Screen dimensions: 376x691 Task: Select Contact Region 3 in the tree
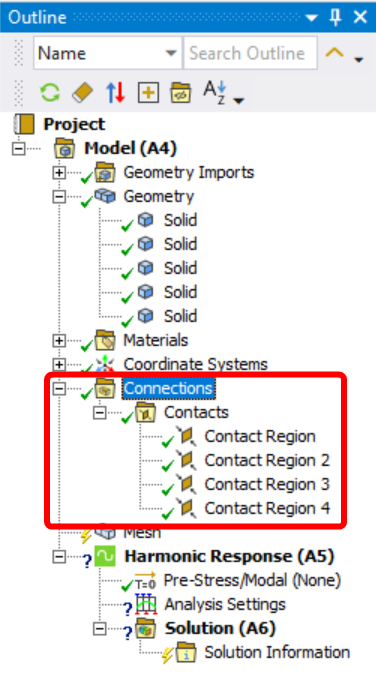[267, 484]
